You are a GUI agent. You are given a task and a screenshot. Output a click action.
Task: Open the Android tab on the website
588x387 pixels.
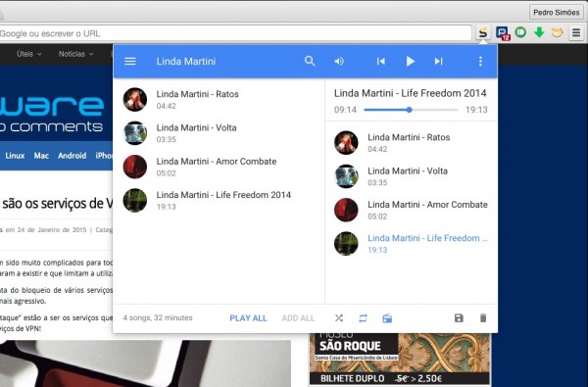pyautogui.click(x=72, y=155)
